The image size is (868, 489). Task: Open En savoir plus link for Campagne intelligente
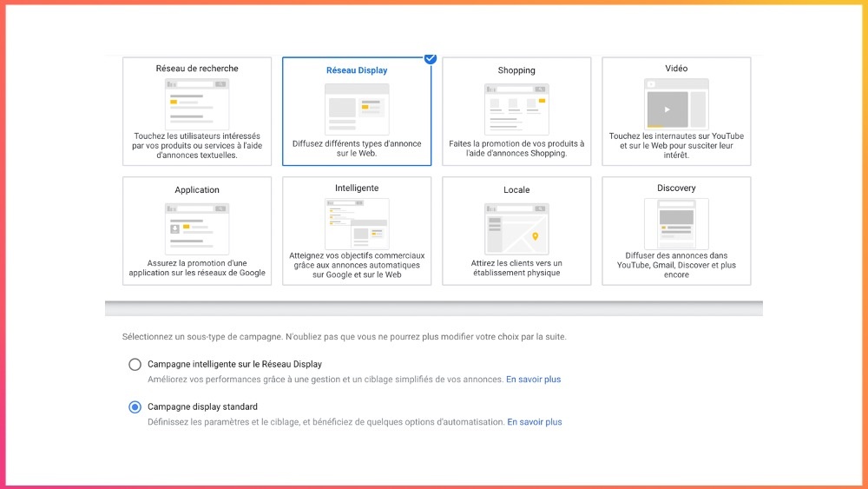point(533,380)
